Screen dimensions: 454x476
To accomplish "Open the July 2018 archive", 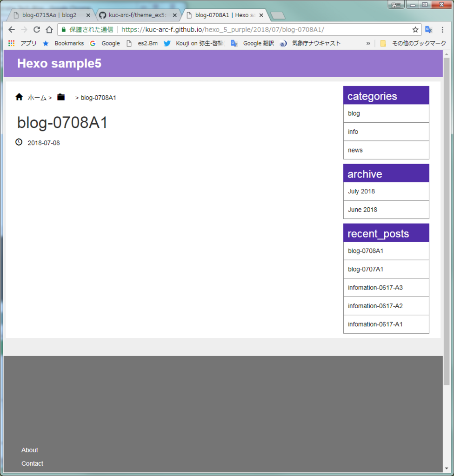I will tap(386, 191).
